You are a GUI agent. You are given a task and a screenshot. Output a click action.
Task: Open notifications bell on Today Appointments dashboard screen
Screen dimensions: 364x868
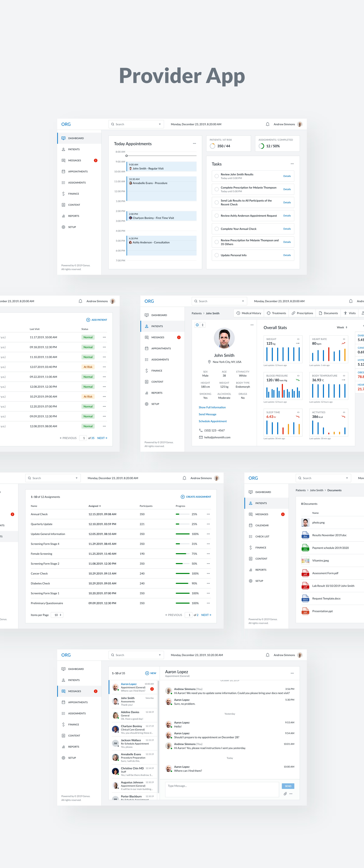point(267,124)
